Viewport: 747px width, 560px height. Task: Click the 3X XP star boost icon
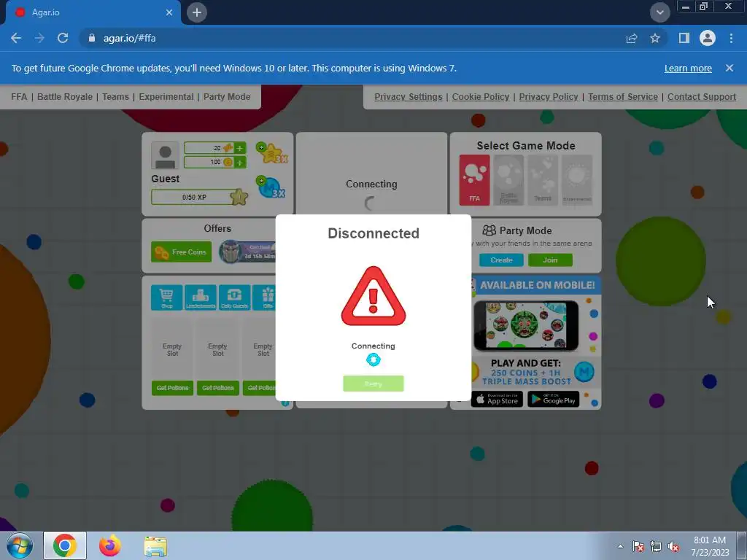(x=271, y=152)
